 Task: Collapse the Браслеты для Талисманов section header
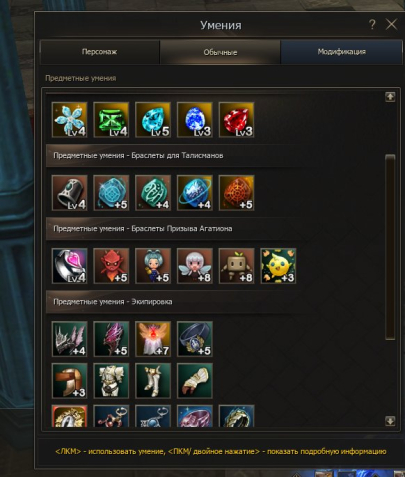[x=177, y=156]
